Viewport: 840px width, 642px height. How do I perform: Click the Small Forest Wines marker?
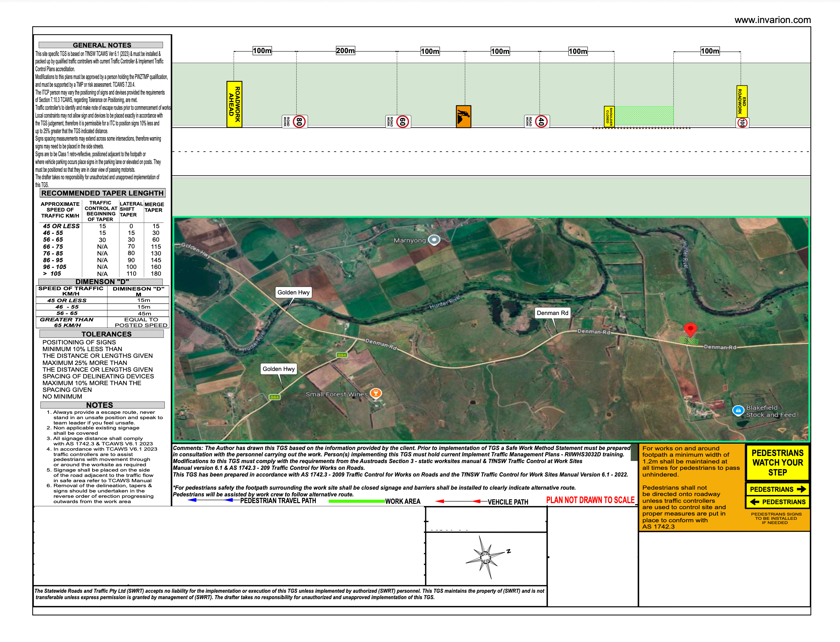376,393
